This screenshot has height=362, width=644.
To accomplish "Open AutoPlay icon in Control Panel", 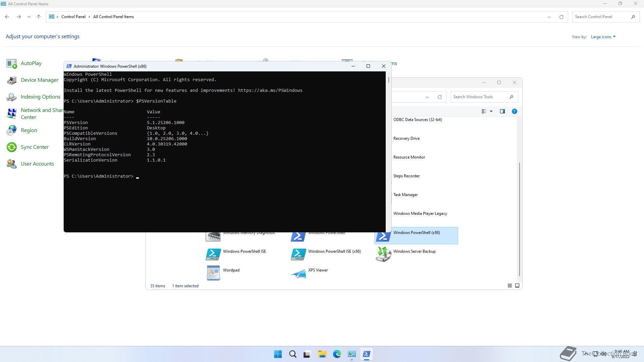I will pyautogui.click(x=12, y=63).
